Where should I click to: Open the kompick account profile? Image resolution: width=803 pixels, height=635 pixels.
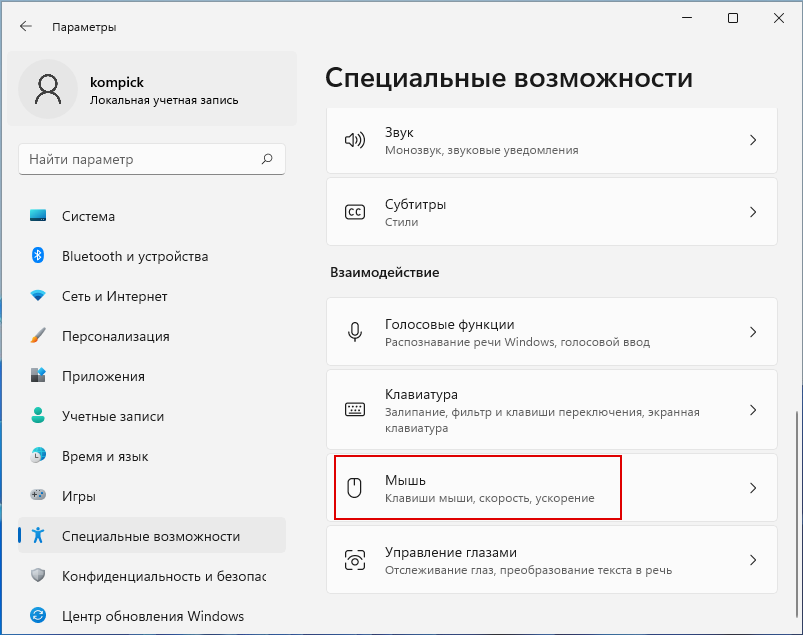(x=152, y=89)
